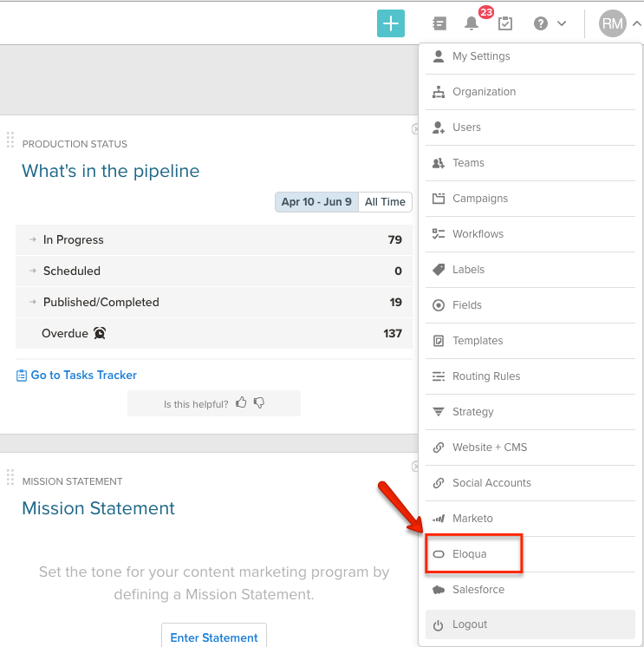Click the RM user avatar
644x647 pixels.
pos(612,23)
